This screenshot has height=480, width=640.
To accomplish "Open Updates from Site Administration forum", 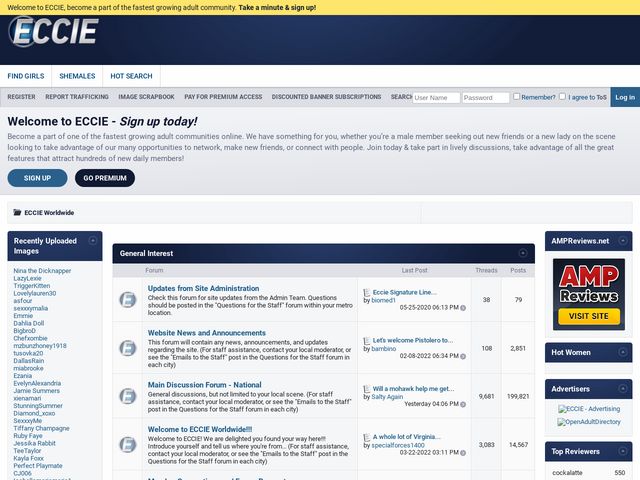I will pos(203,288).
